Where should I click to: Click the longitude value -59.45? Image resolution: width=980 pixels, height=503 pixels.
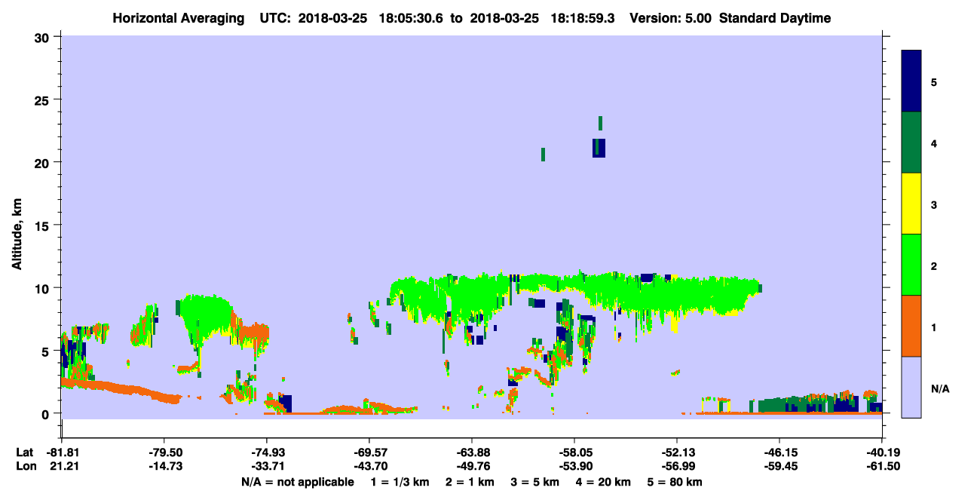coord(779,465)
